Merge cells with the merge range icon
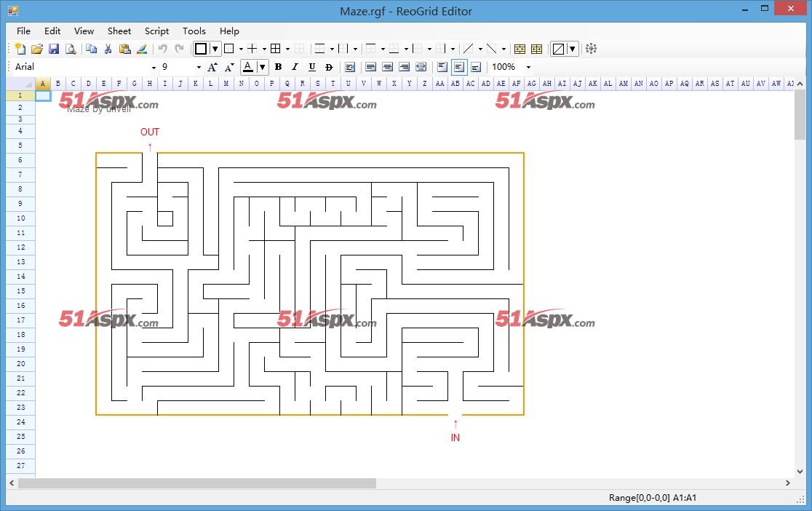The width and height of the screenshot is (812, 511). pos(520,49)
